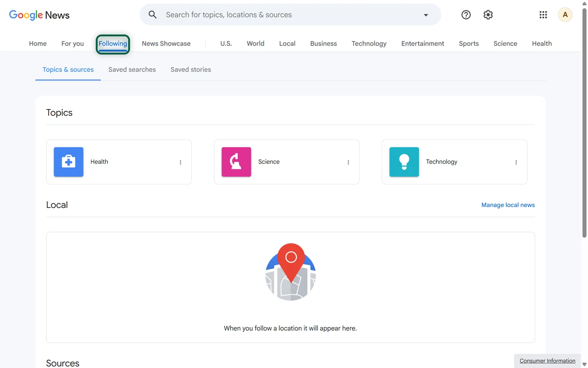Click the search magnifier icon
The height and width of the screenshot is (368, 588).
click(x=153, y=15)
